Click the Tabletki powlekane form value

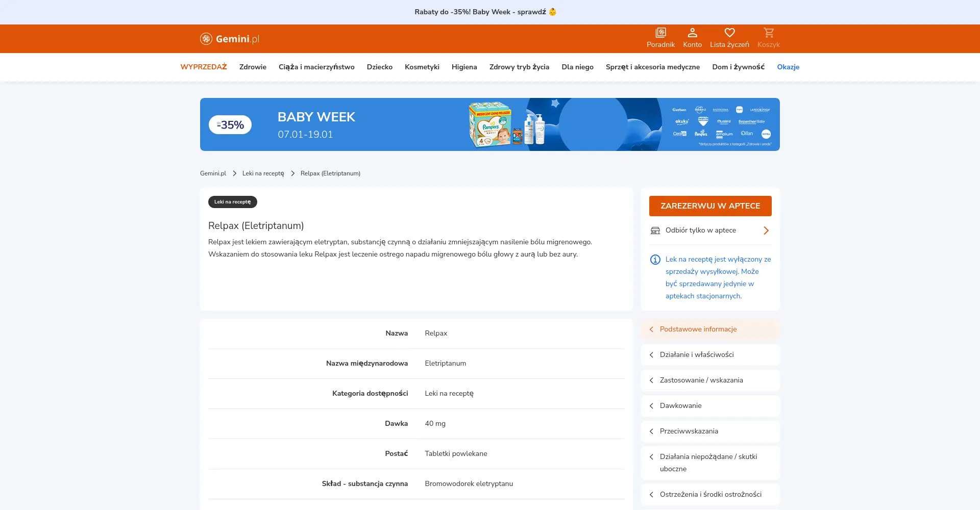coord(456,454)
